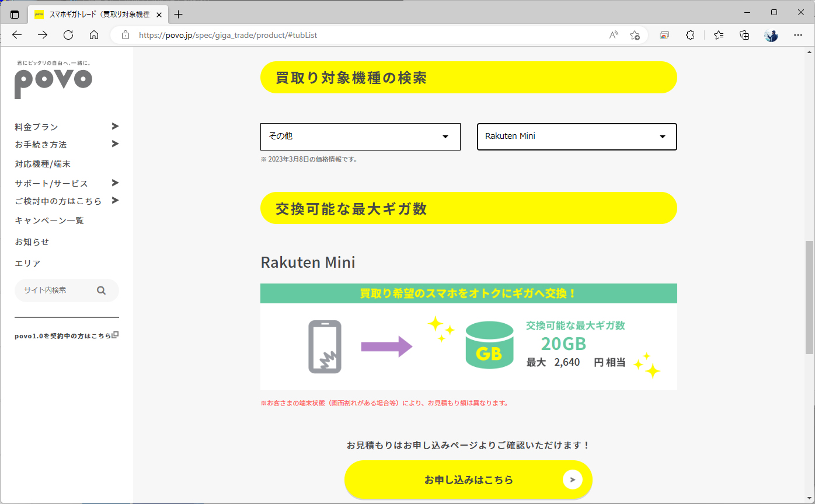Click お申し込みはこちら yellow button
The image size is (815, 504).
tap(468, 480)
